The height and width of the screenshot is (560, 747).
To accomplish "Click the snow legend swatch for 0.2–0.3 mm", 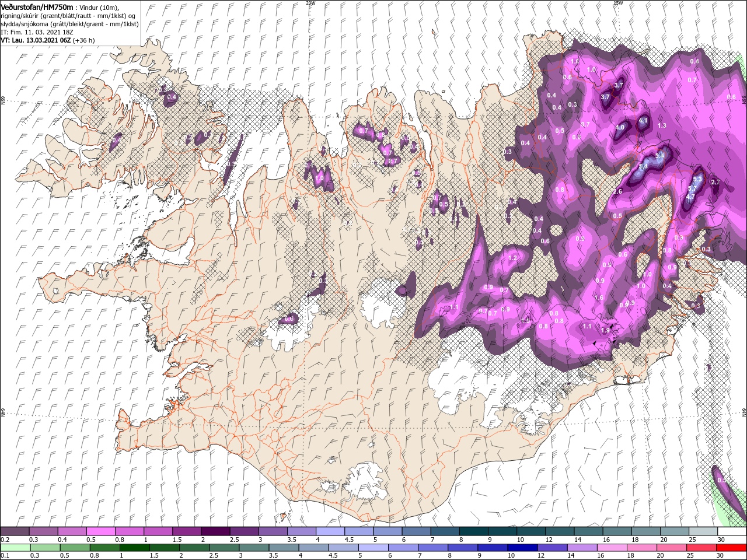I will point(15,531).
